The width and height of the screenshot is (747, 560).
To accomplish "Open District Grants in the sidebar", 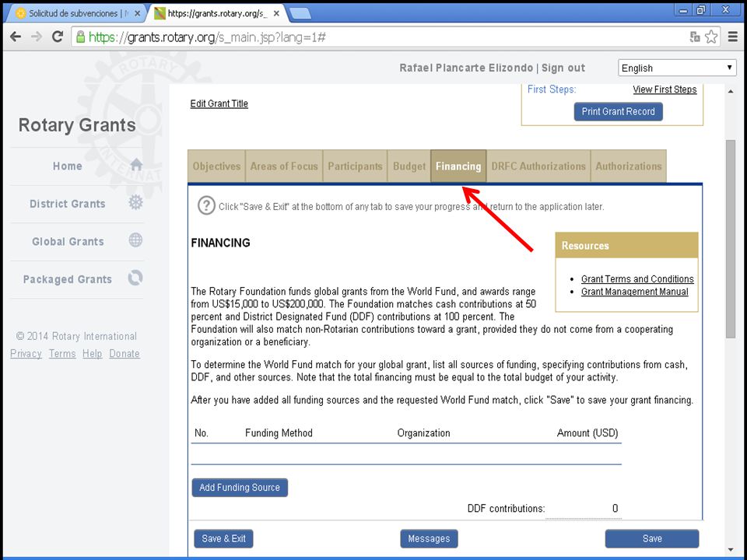I will 67,204.
